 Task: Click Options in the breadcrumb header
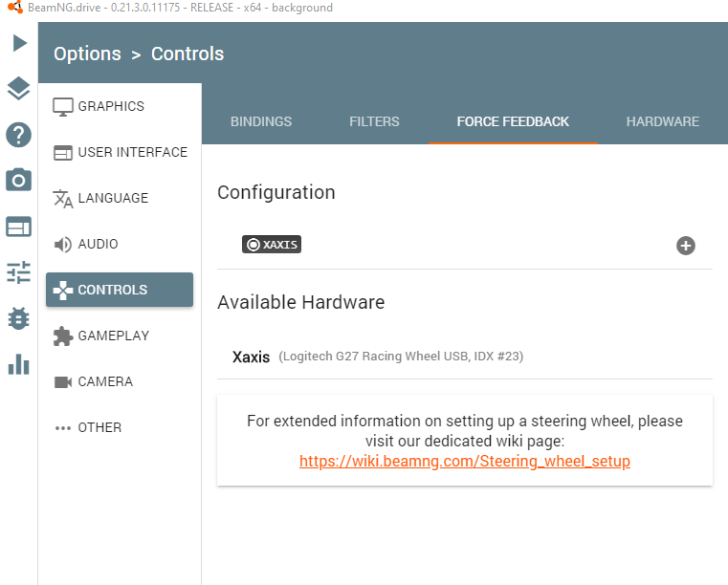(x=87, y=54)
